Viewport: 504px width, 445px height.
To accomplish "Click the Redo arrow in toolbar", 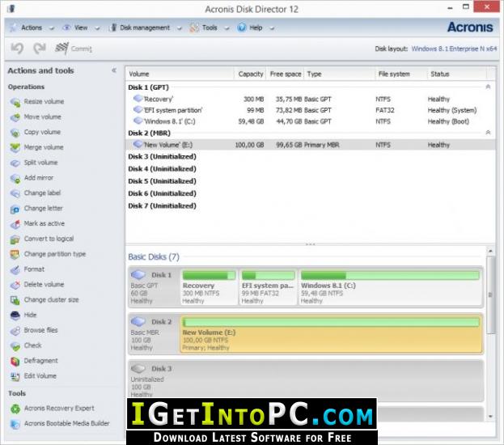I will 40,49.
